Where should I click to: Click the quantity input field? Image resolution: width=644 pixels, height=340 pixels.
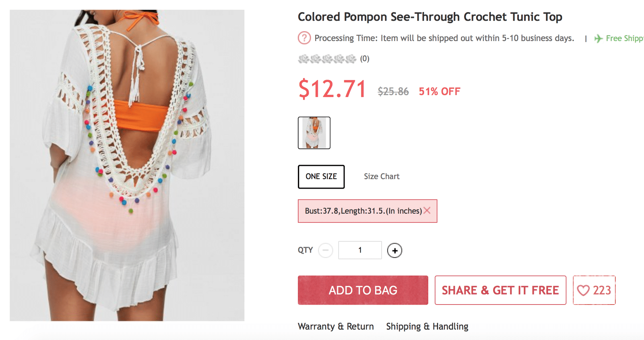[360, 250]
